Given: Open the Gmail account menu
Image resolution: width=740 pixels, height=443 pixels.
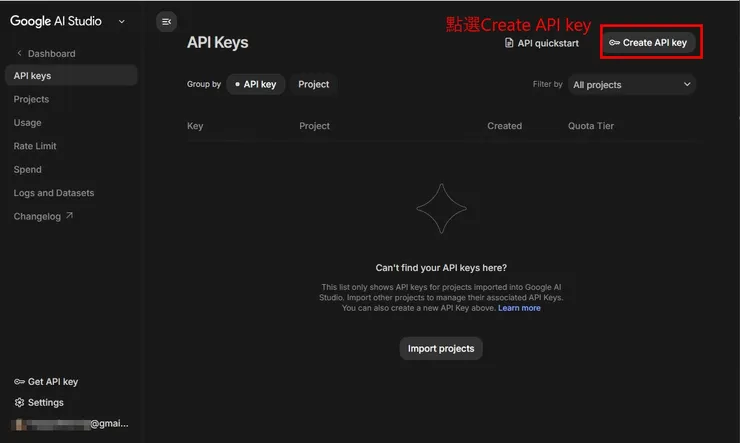Looking at the screenshot, I should click(x=70, y=424).
